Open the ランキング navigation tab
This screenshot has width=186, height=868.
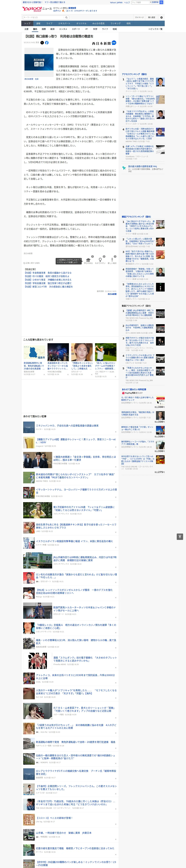[115, 24]
